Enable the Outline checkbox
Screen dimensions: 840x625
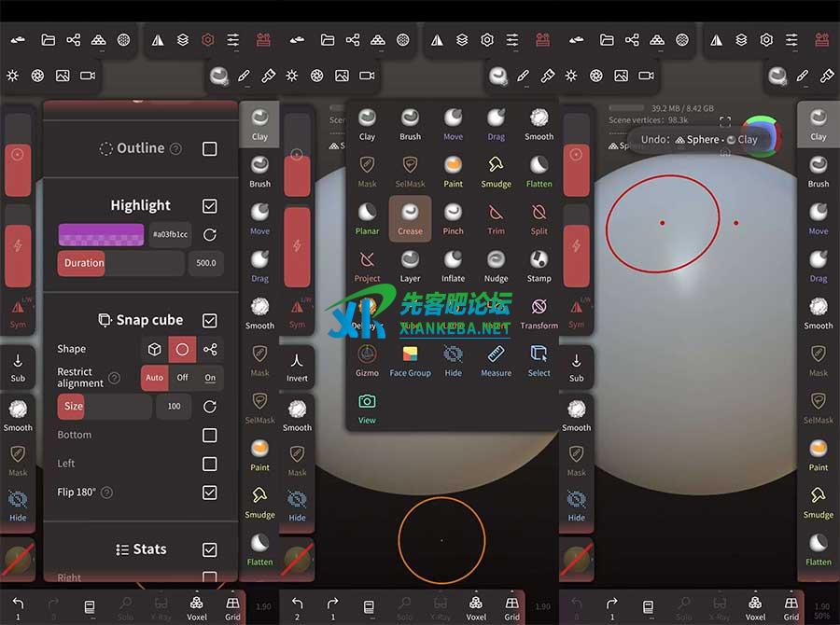pyautogui.click(x=210, y=148)
